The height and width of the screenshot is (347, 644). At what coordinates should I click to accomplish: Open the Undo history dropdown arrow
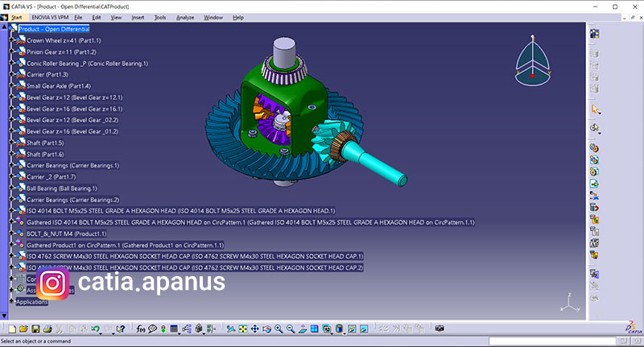pos(101,333)
